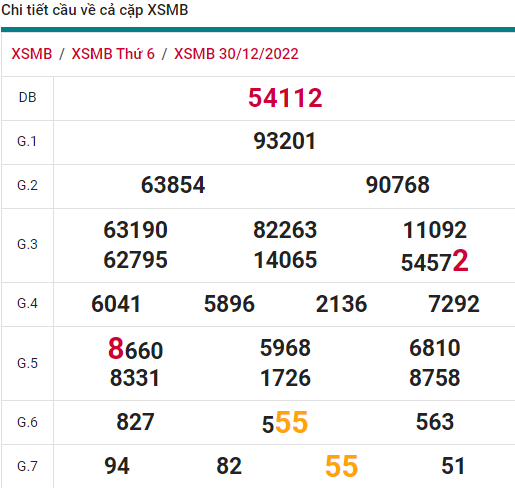Click G.2 number 63854
The image size is (515, 488).
(x=173, y=185)
